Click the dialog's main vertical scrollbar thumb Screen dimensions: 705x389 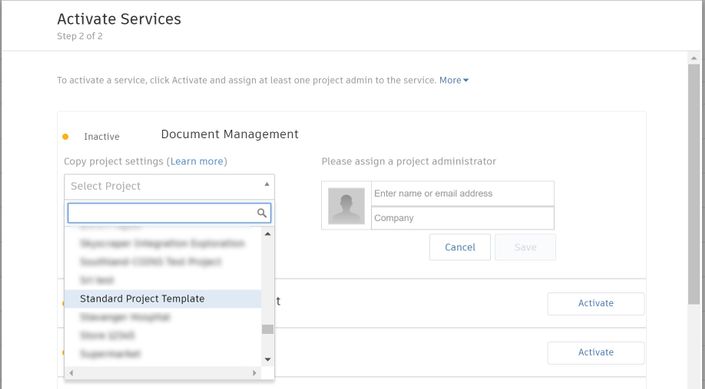click(x=693, y=184)
